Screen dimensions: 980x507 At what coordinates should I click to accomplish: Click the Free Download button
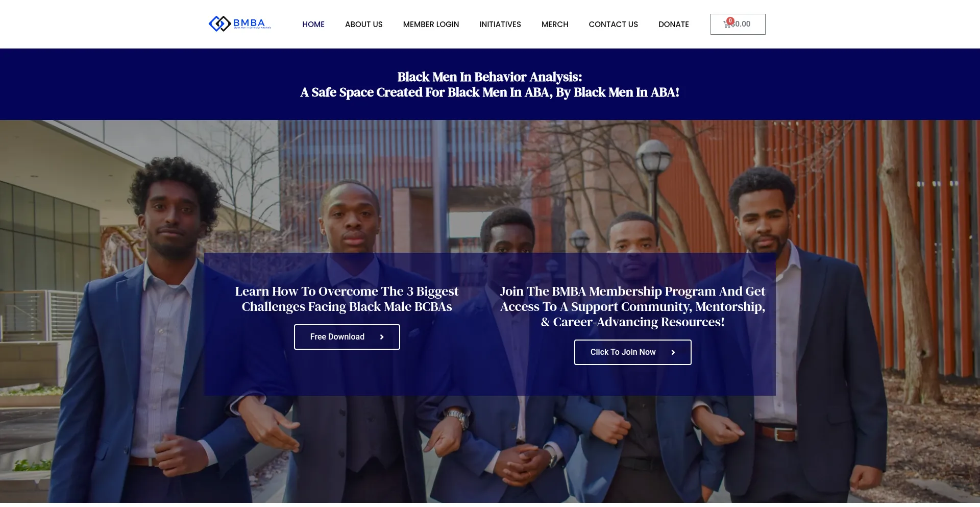coord(347,337)
